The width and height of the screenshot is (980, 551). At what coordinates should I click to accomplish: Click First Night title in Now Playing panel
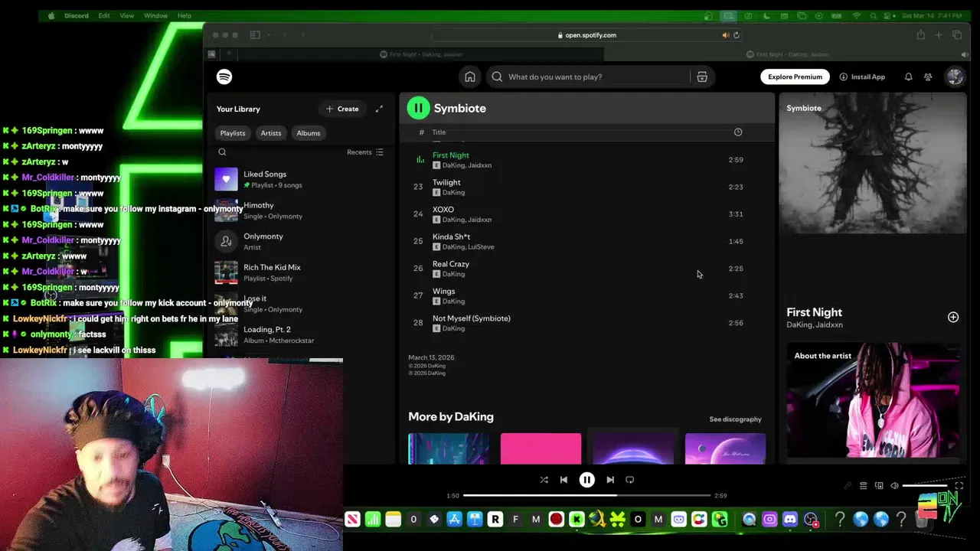click(x=814, y=312)
